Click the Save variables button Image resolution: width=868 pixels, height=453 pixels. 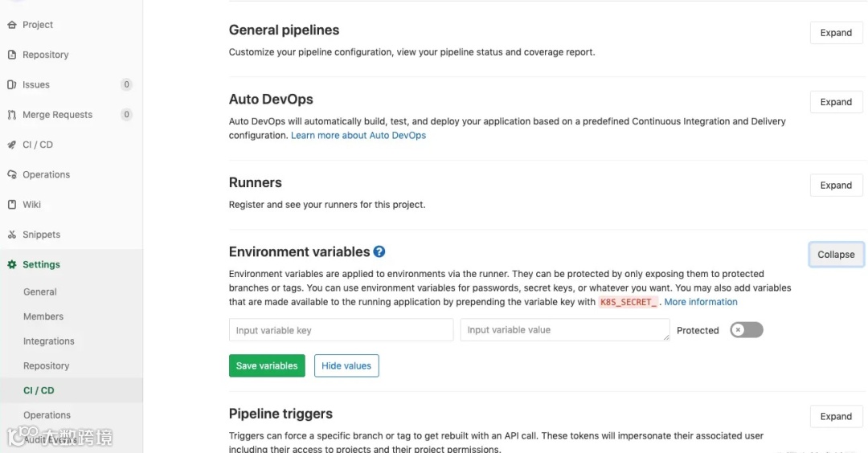[x=267, y=365]
